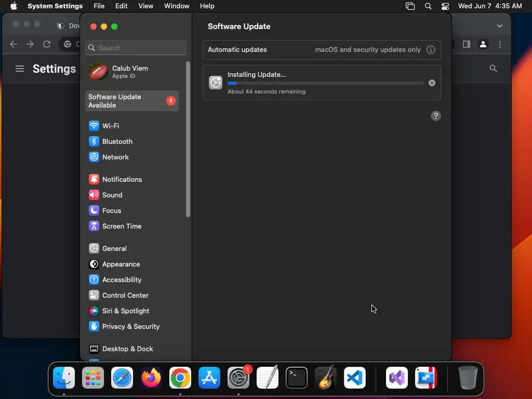Toggle Chrome side panel button
Viewport: 532px width, 399px height.
point(467,45)
